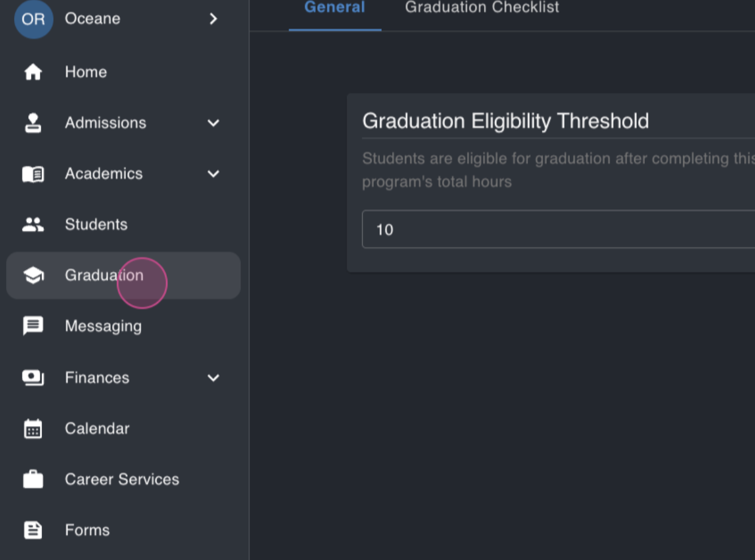
Task: Click the Messaging chat bubble icon
Action: pyautogui.click(x=33, y=326)
